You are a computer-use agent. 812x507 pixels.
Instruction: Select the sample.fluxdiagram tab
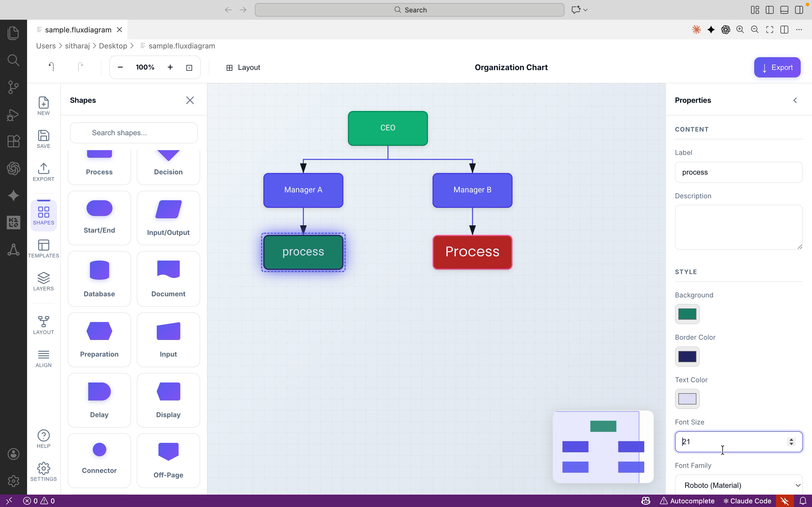[x=78, y=30]
